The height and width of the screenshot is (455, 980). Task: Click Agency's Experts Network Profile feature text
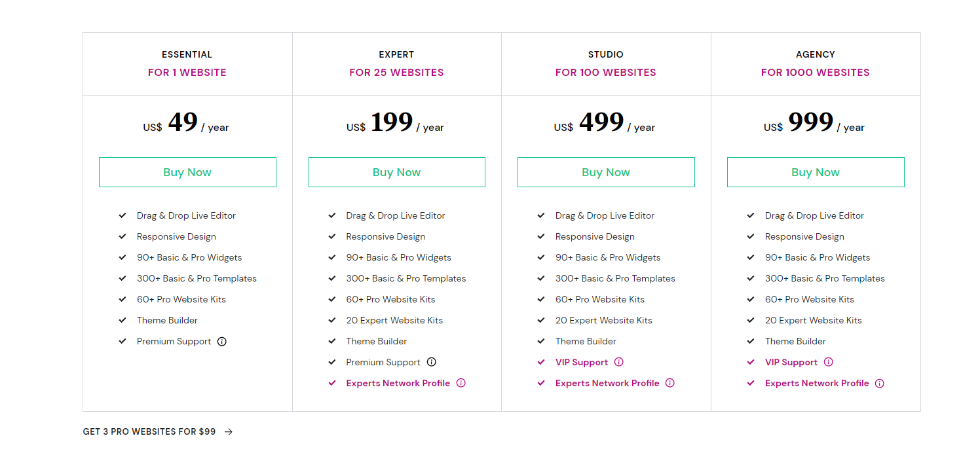tap(817, 383)
